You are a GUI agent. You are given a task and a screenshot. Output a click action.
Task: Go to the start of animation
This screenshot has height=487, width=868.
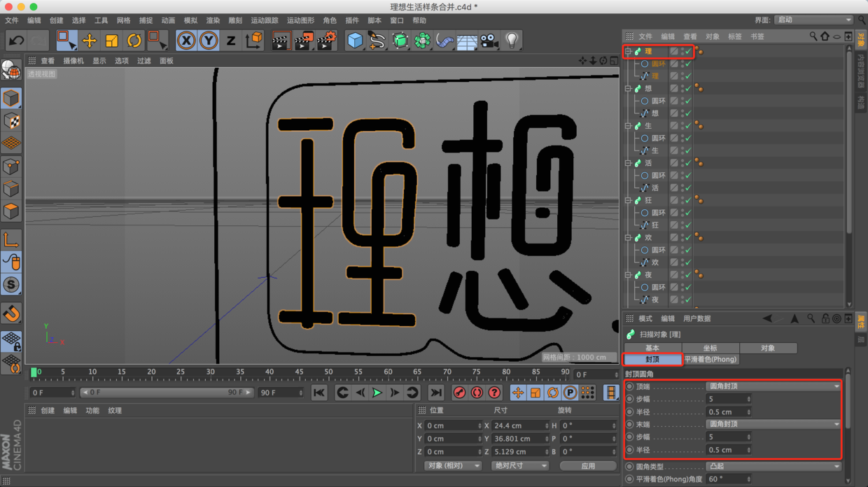coord(319,393)
